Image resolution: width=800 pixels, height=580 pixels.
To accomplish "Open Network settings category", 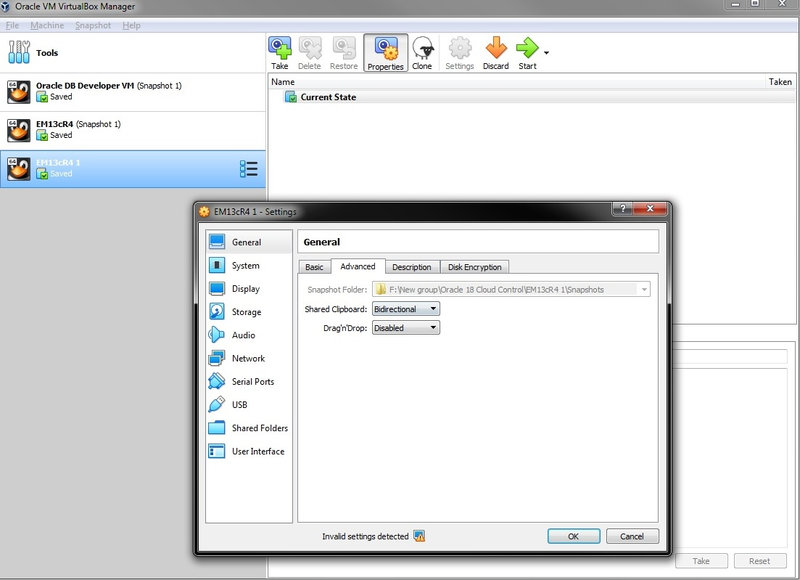I will [x=251, y=358].
